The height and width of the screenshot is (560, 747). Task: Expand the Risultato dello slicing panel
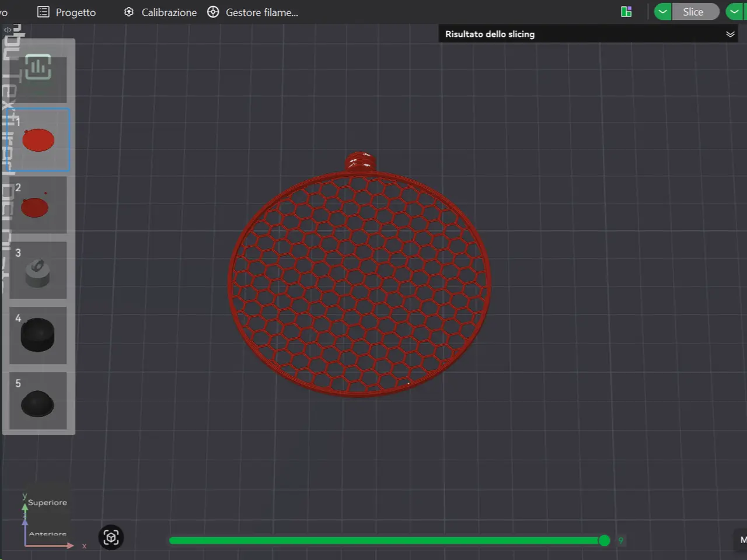[x=730, y=34]
